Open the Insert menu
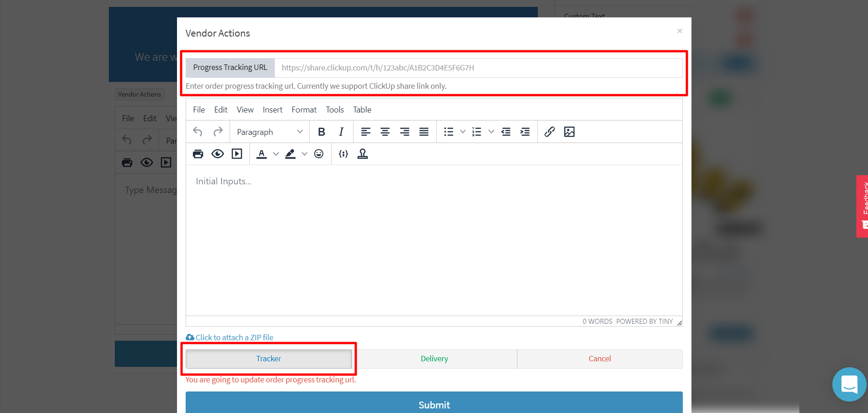Screen dimensions: 868x413 click(x=272, y=110)
